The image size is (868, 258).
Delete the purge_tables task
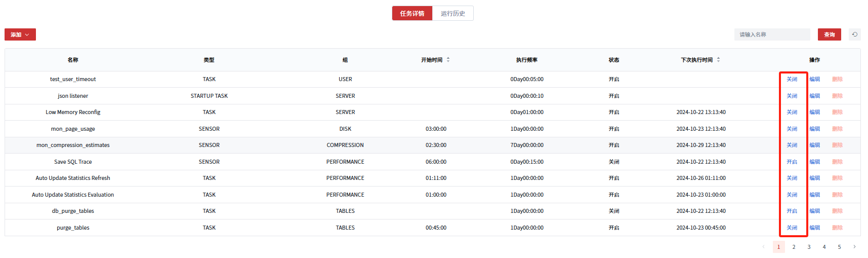click(837, 228)
